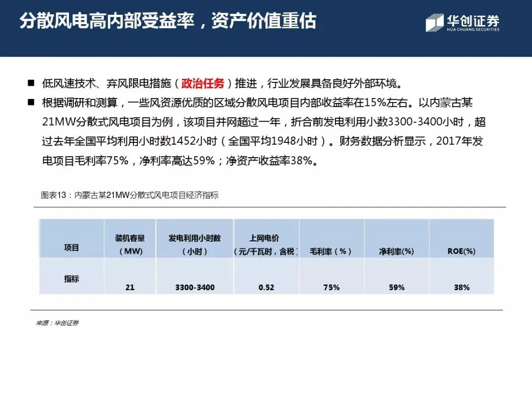Click the row label 指标

pos(71,279)
